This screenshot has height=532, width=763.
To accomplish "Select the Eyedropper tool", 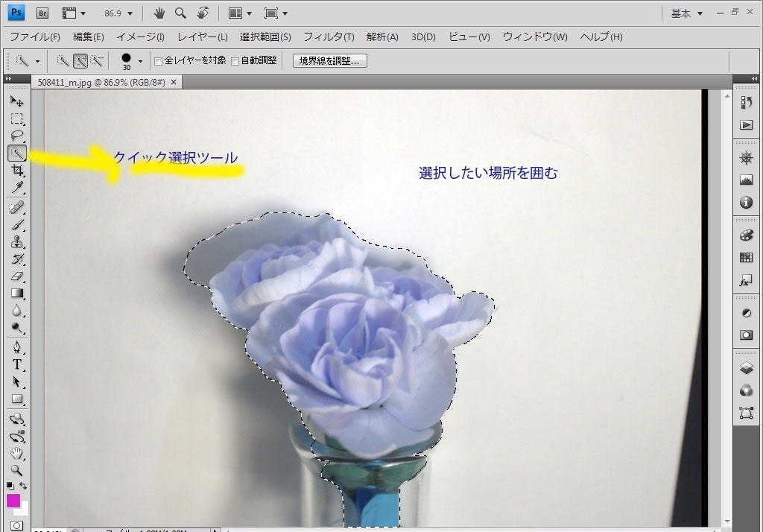I will click(x=17, y=188).
